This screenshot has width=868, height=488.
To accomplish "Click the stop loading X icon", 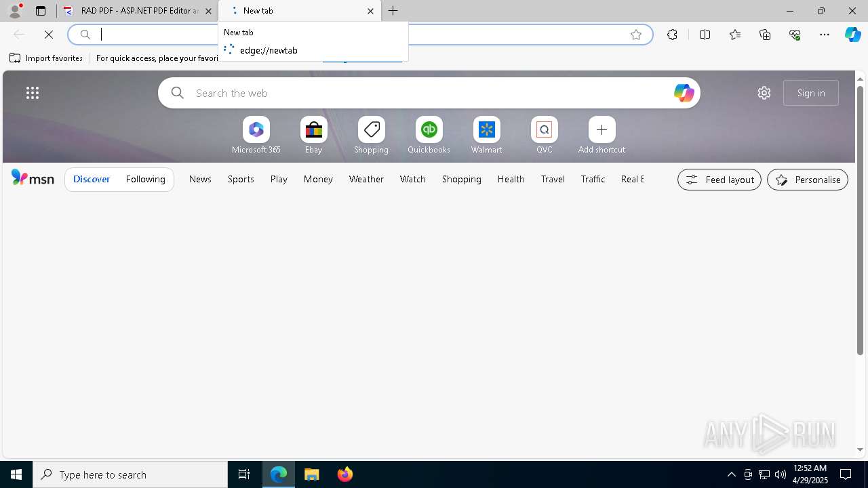I will [x=49, y=35].
